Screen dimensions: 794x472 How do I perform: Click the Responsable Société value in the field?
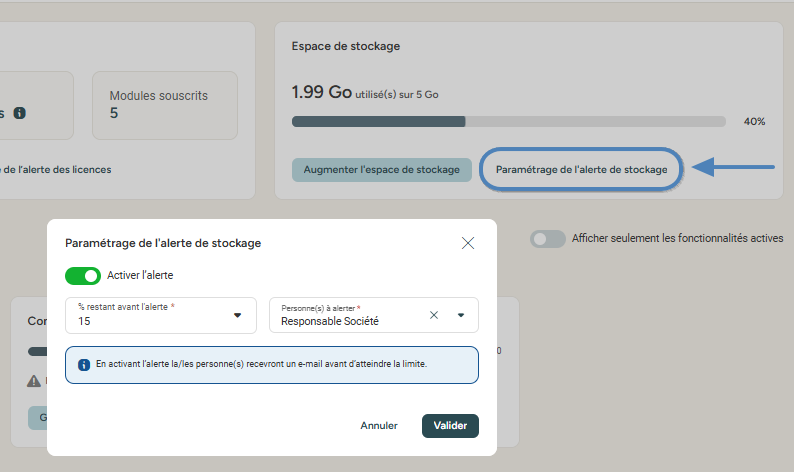click(330, 322)
